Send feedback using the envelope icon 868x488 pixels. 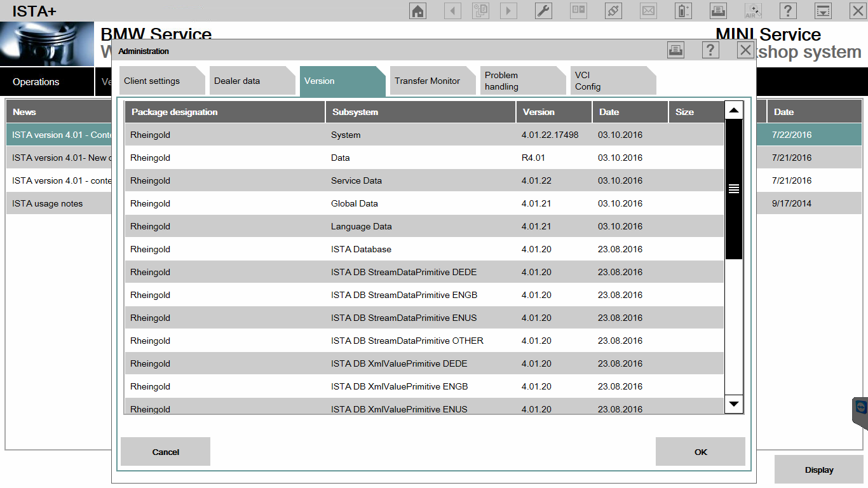(648, 10)
